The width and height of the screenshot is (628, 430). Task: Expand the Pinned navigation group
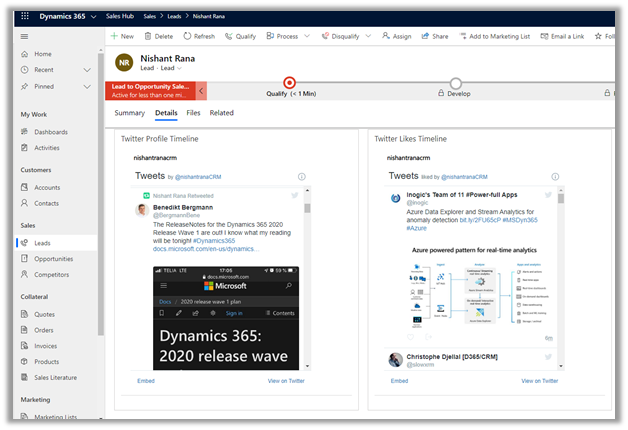pyautogui.click(x=88, y=88)
